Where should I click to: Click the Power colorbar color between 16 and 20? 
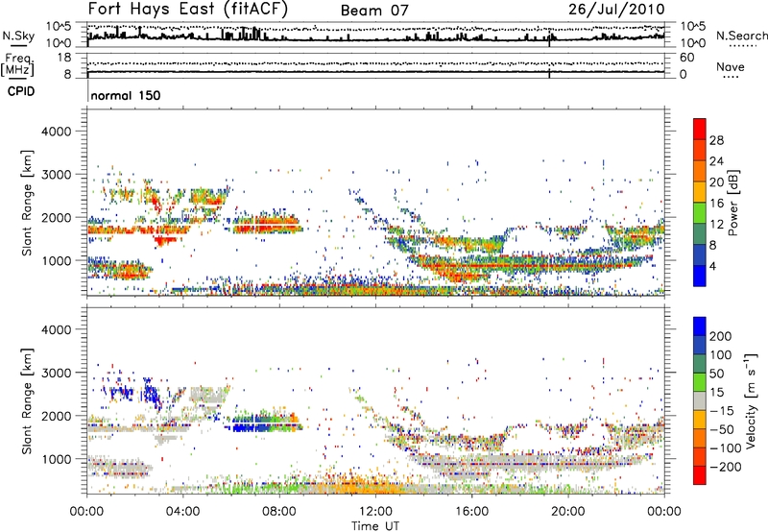click(700, 192)
